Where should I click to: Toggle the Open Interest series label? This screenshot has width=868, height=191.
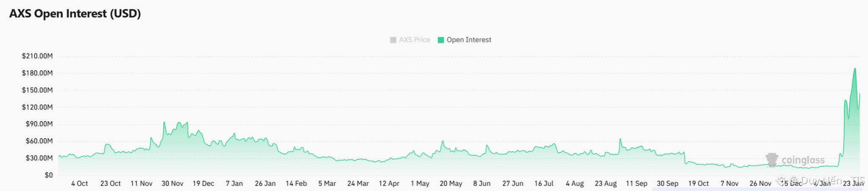[x=469, y=40]
